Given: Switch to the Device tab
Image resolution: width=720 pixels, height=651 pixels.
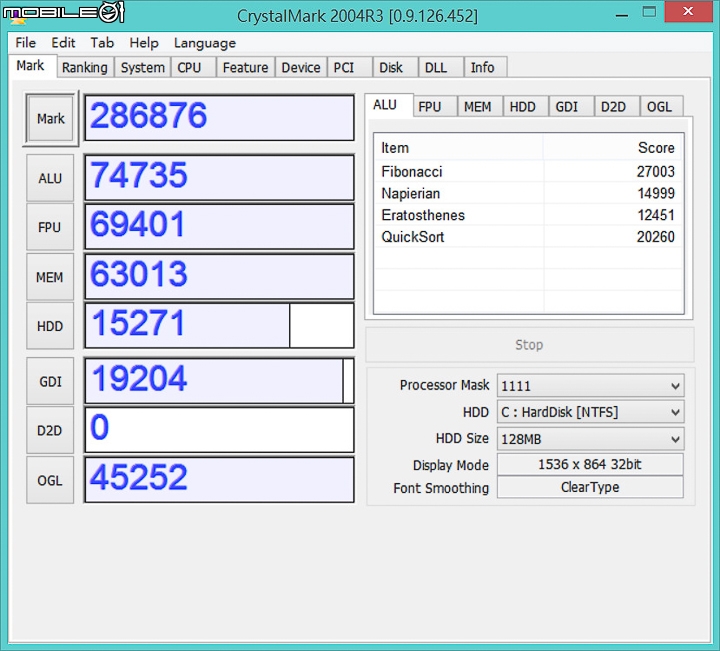Looking at the screenshot, I should [301, 67].
